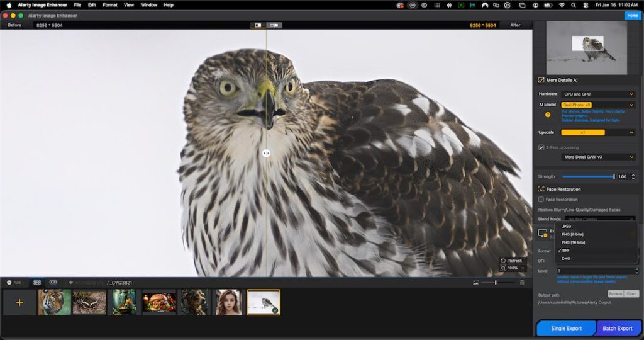Open the Blend Mode dropdown
Image resolution: width=644 pixels, height=340 pixels.
coord(600,219)
